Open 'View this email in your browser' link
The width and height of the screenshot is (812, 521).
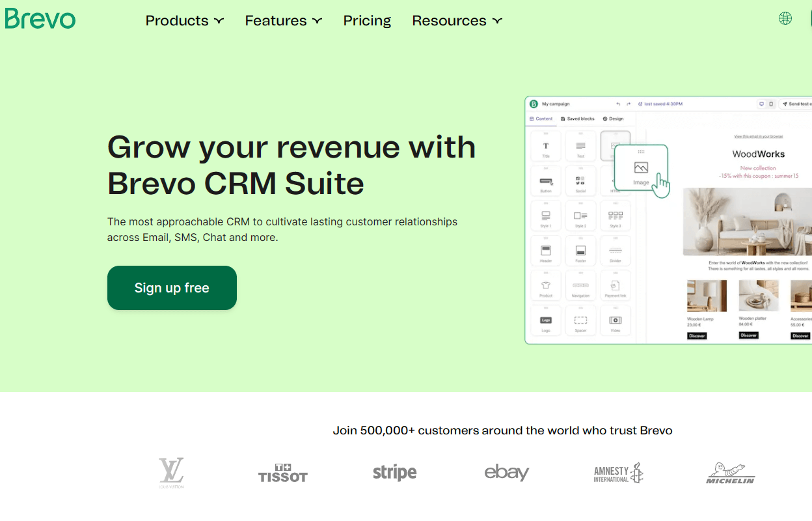tap(759, 137)
